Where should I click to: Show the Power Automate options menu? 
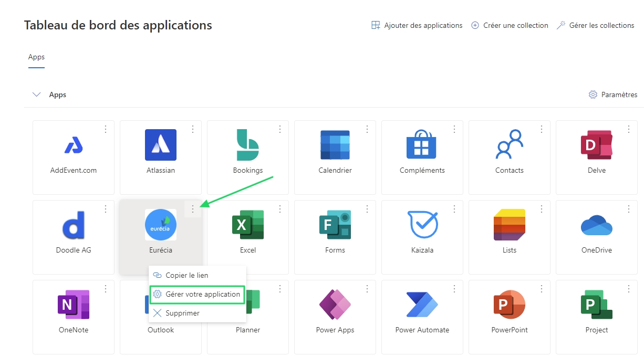[454, 289]
